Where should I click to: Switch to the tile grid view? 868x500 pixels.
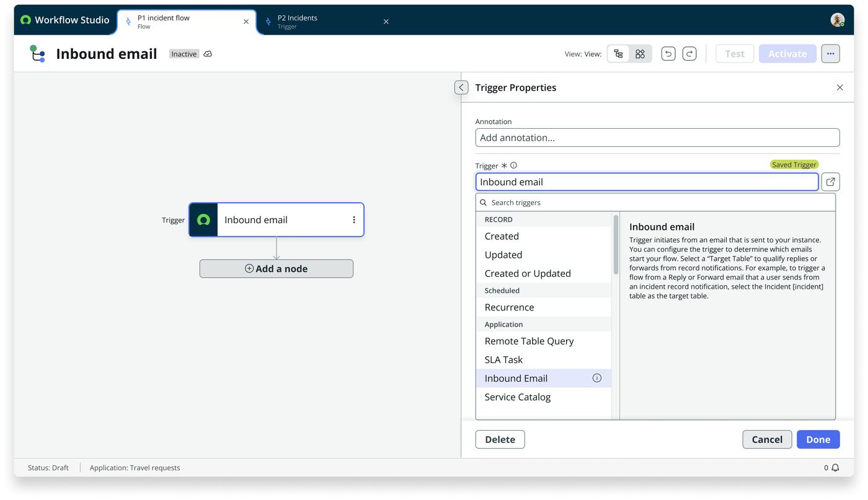click(640, 54)
